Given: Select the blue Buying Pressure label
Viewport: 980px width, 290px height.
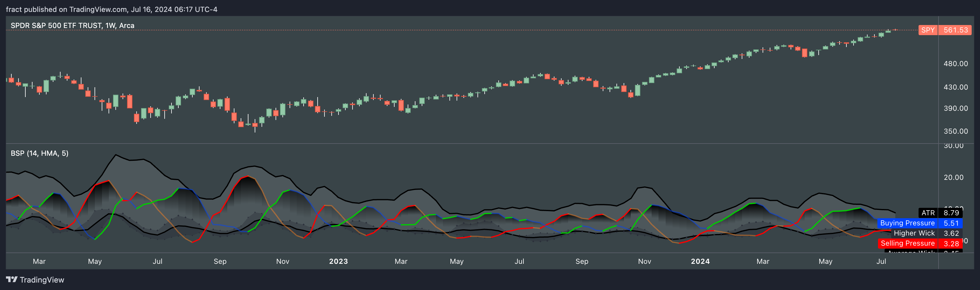Looking at the screenshot, I should 907,223.
